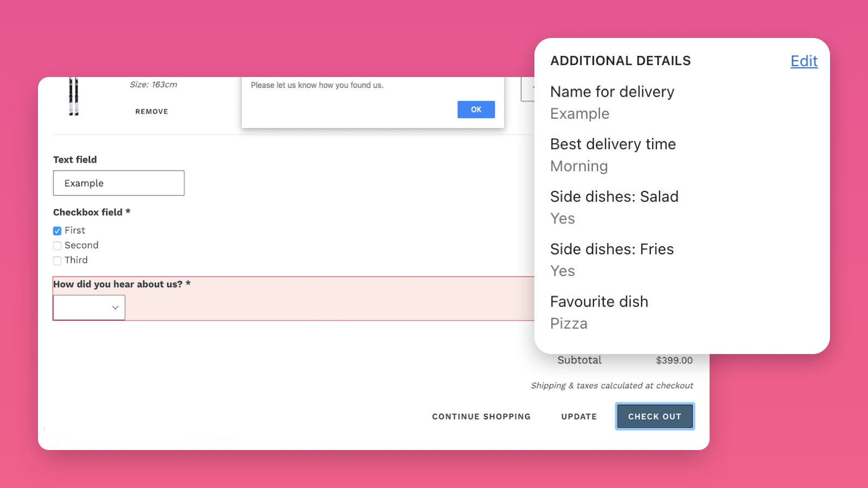Select the alert message about how you found us
Viewport: 868px width, 488px height.
(317, 85)
